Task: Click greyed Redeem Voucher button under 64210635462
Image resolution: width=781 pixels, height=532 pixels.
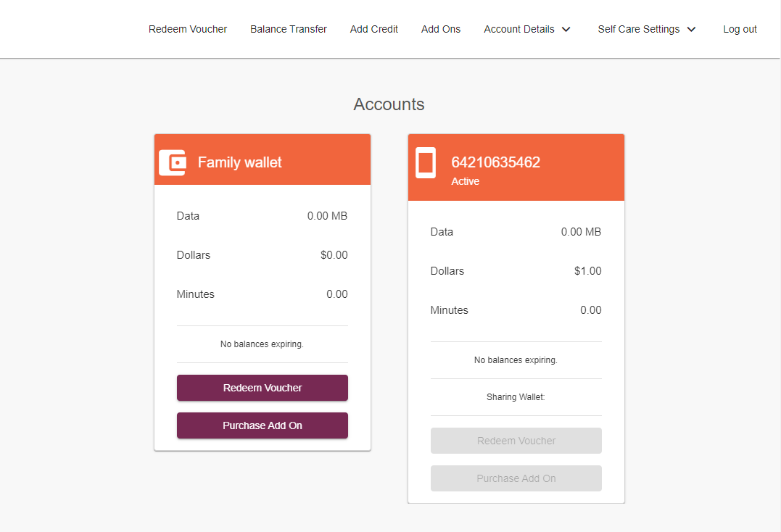Action: (x=516, y=441)
